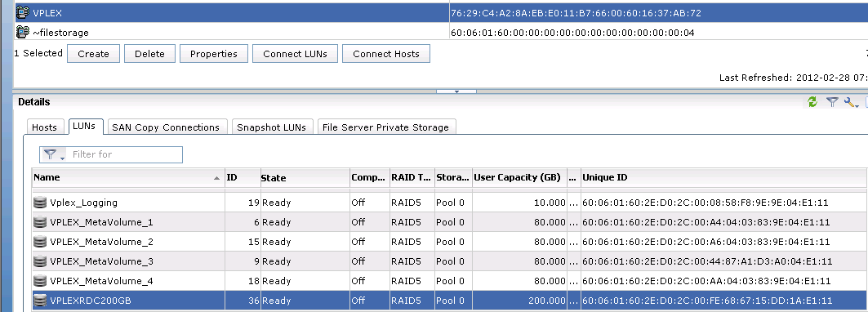Sort by the ID column header

coord(243,178)
